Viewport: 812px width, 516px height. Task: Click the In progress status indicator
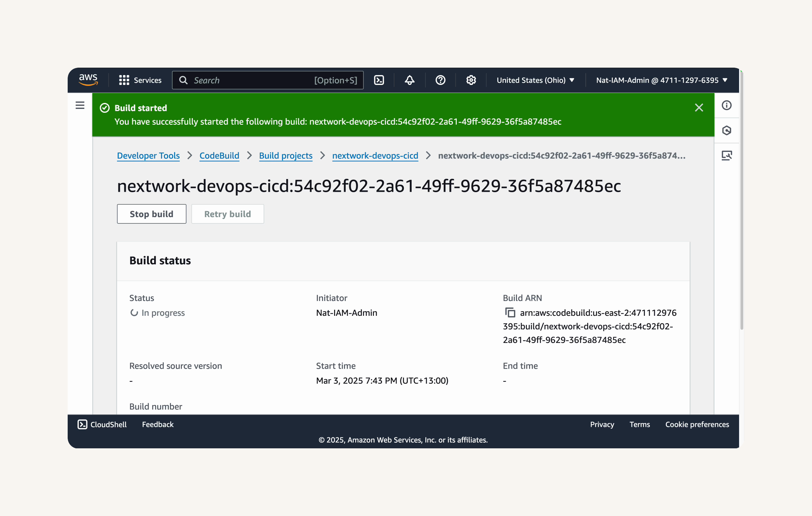pyautogui.click(x=157, y=313)
